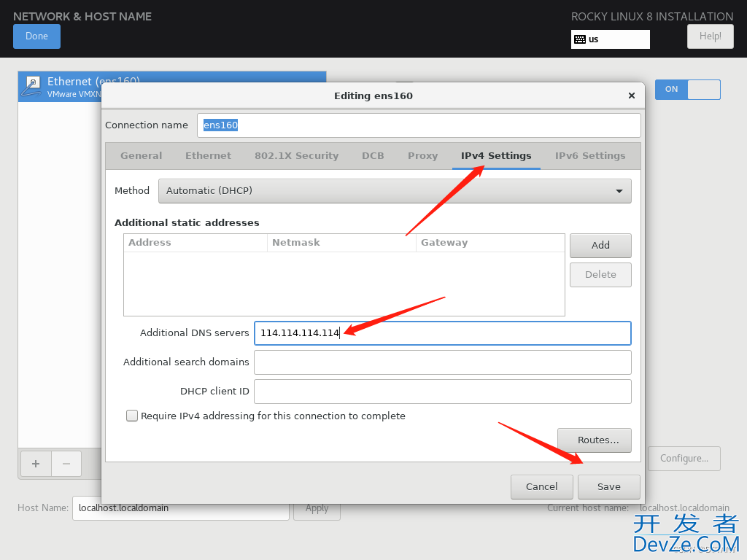The image size is (747, 560).
Task: Open the Method Automatic (DHCP) dropdown
Action: tap(395, 191)
